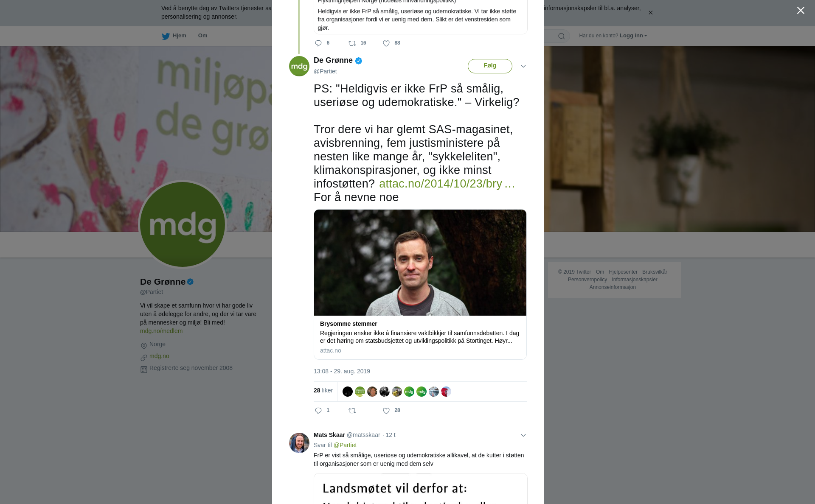Click the mdg.no/medlem profile link

(161, 331)
